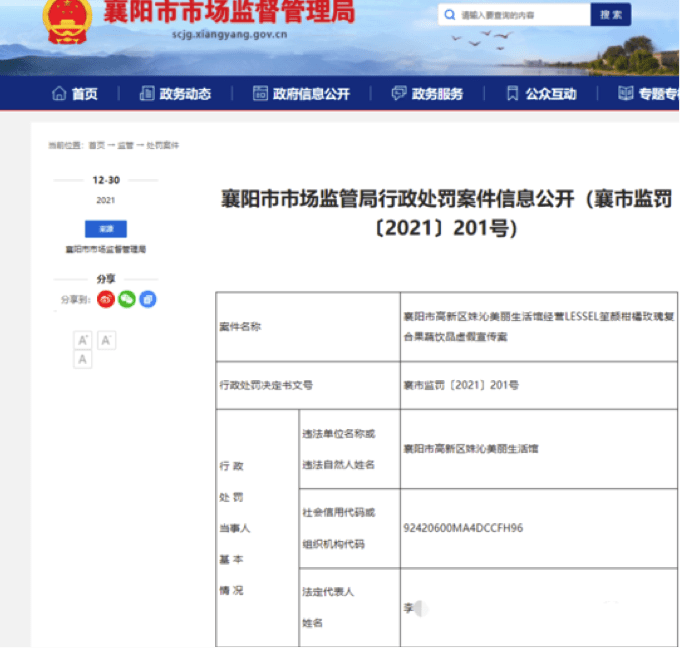Open the 专题专栏 navigation item
Screen dimensions: 680x648
650,94
